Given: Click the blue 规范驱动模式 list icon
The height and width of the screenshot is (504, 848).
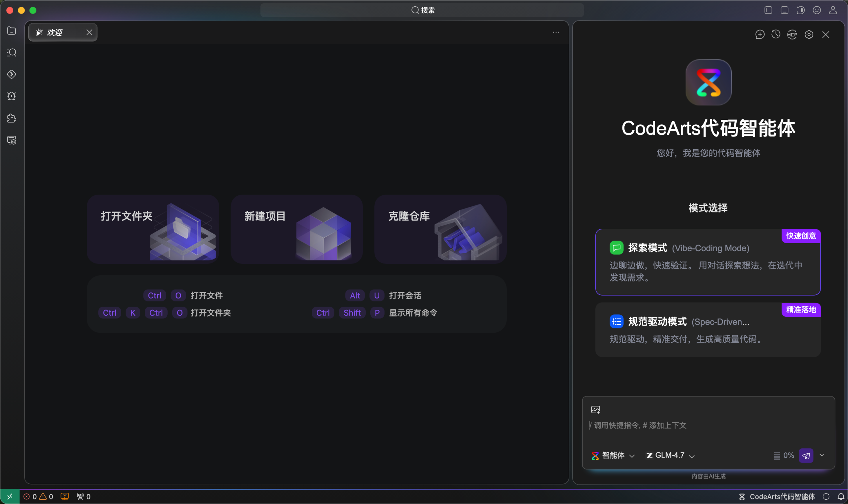Looking at the screenshot, I should [616, 321].
